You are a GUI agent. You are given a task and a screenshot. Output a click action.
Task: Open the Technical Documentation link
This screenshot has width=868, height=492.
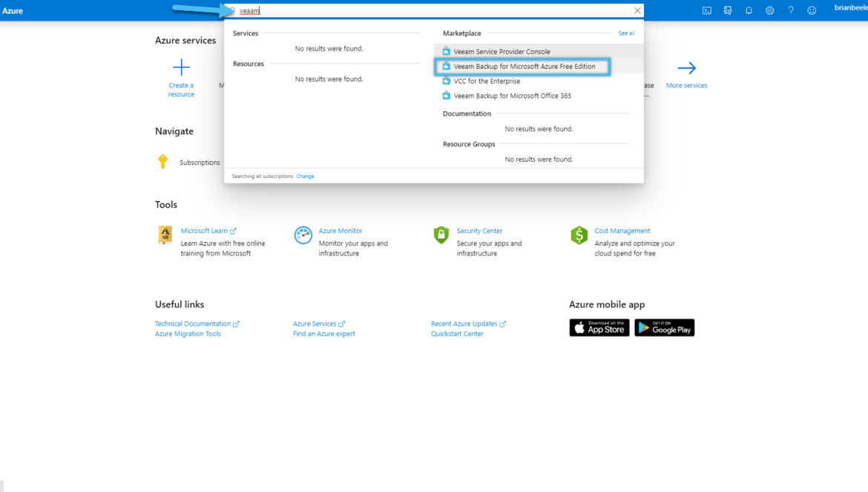[x=193, y=324]
